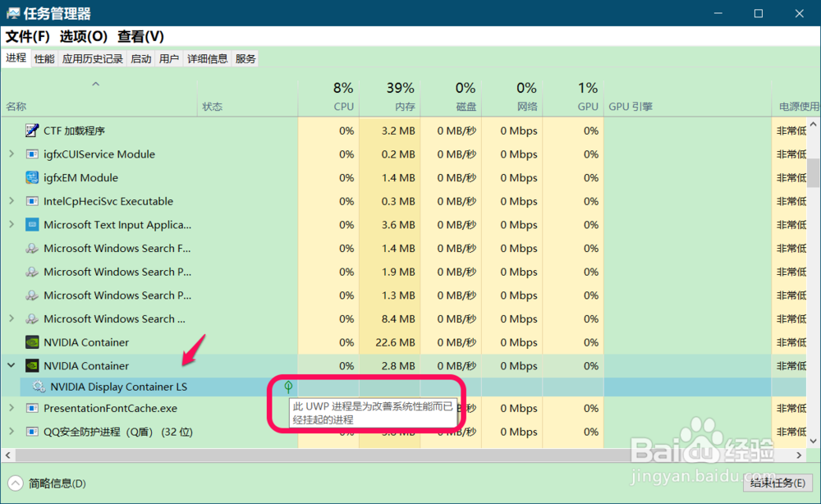Switch to the 应用历史记录 tab
This screenshot has width=821, height=504.
pyautogui.click(x=92, y=58)
